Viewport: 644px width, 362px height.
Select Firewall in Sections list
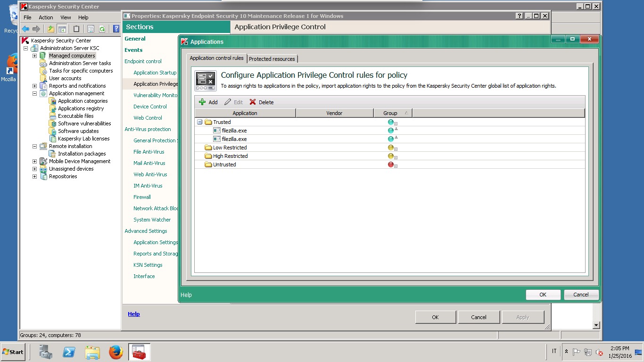142,197
